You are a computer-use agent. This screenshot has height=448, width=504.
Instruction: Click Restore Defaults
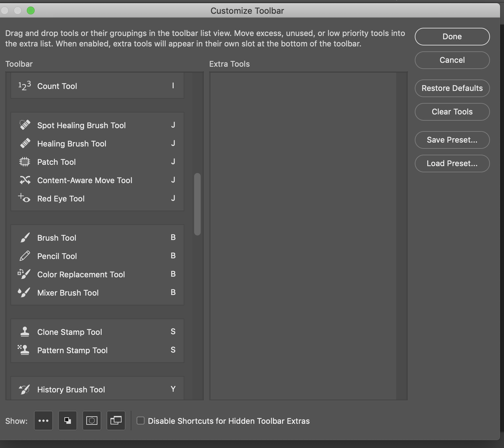(x=452, y=88)
